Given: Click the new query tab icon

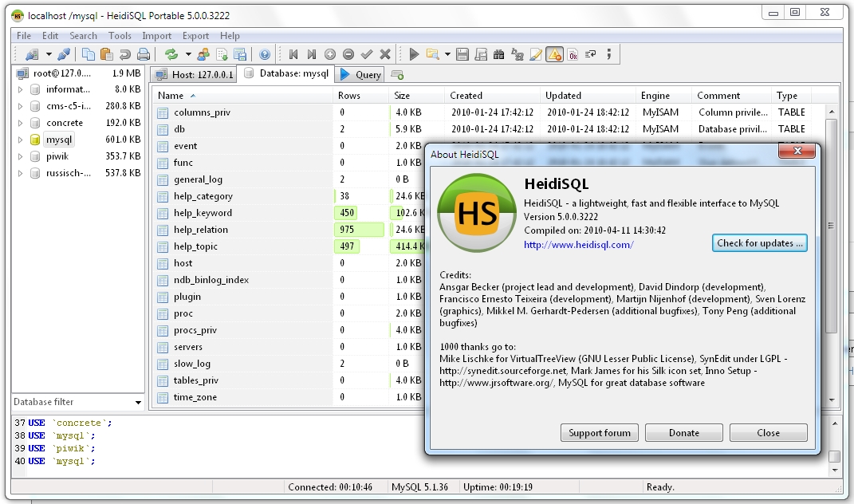Looking at the screenshot, I should 397,75.
